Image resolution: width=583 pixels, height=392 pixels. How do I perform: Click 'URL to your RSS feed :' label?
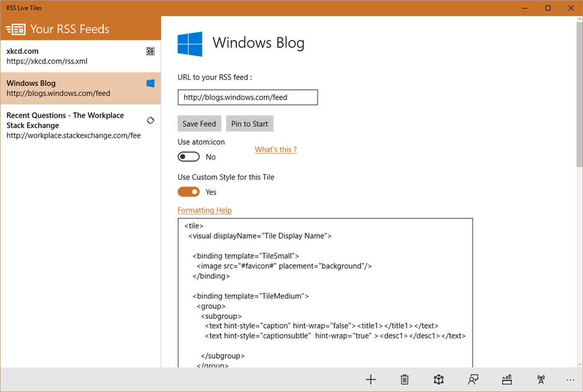tap(215, 77)
